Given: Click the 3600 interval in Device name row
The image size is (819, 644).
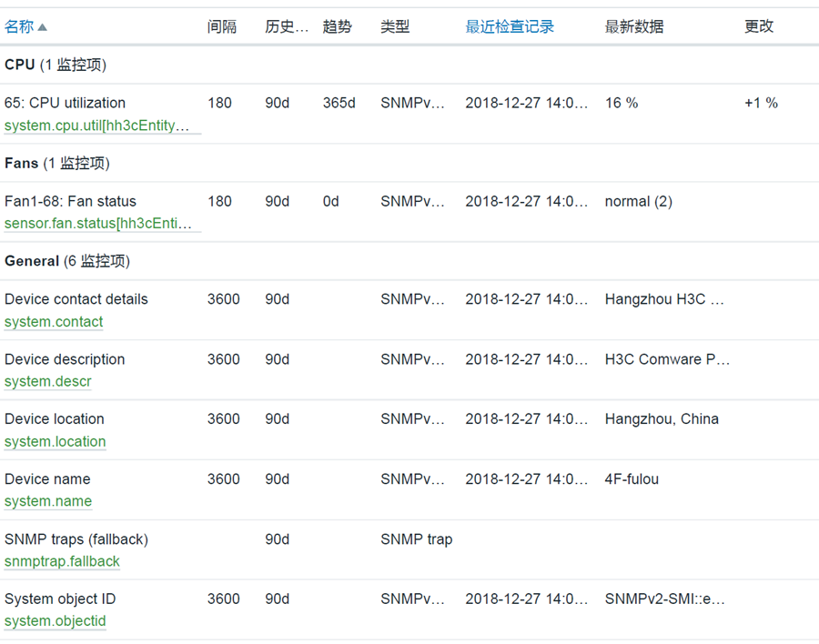Looking at the screenshot, I should pos(224,479).
